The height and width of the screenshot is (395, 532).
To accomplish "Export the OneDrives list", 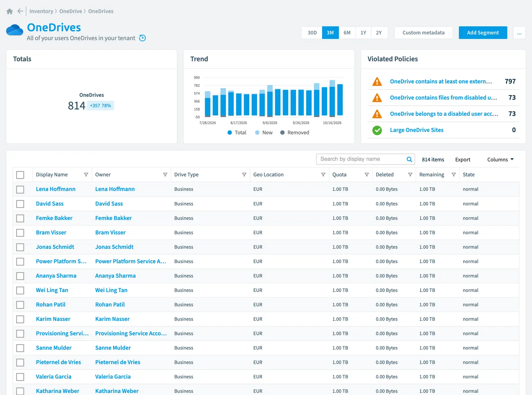I will [x=463, y=159].
